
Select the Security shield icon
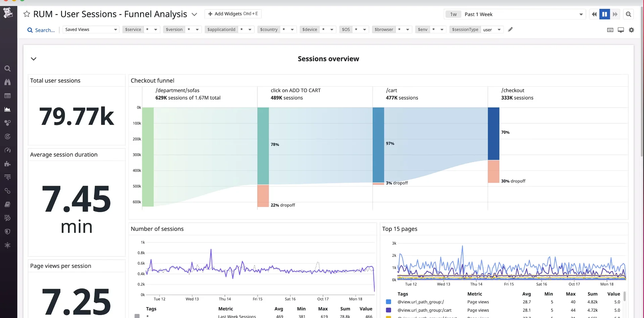pyautogui.click(x=8, y=231)
